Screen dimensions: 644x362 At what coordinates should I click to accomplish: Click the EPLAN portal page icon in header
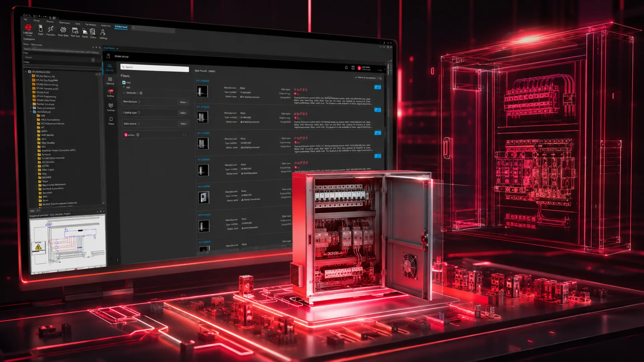coord(108,56)
